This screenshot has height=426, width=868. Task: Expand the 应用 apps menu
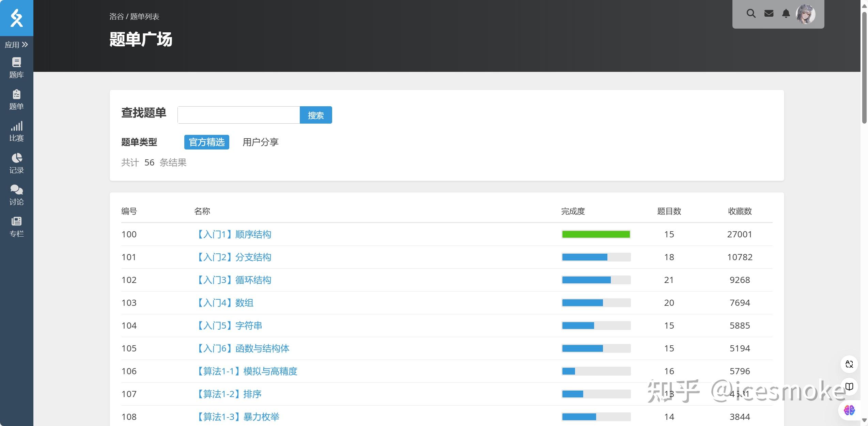pyautogui.click(x=16, y=45)
